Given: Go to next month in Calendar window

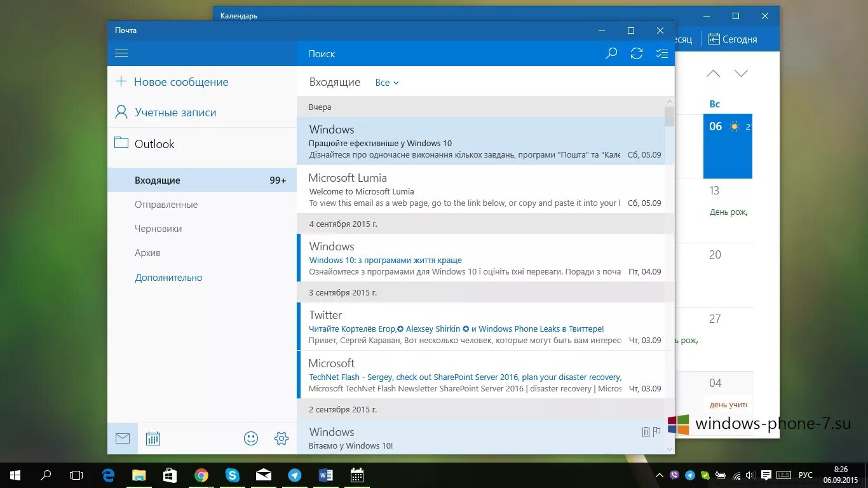Looking at the screenshot, I should (741, 73).
